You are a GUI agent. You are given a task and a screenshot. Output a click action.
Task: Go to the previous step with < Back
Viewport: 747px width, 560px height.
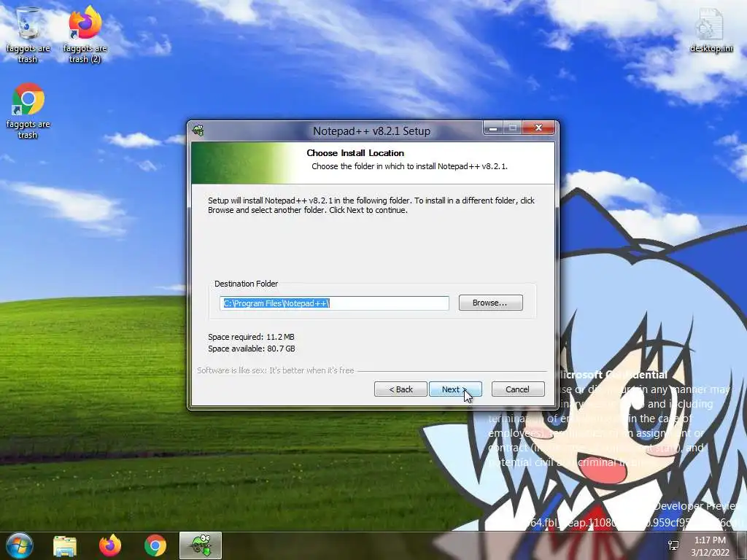tap(400, 389)
